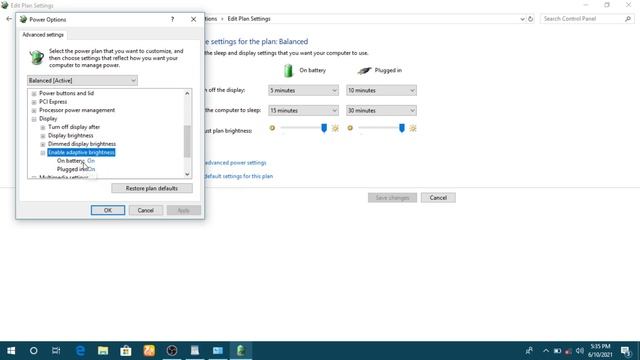Screen dimensions: 640x360
Task: Expand the PCI Express node
Action: [34, 102]
